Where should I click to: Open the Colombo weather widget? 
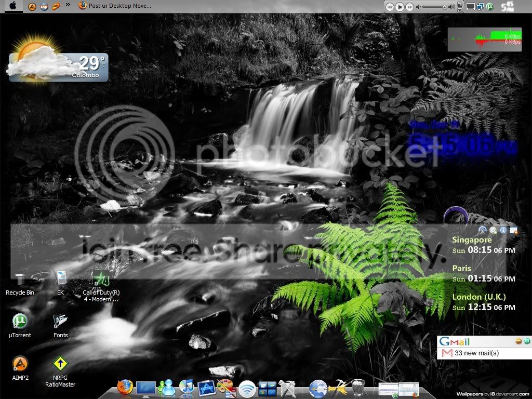coord(58,58)
